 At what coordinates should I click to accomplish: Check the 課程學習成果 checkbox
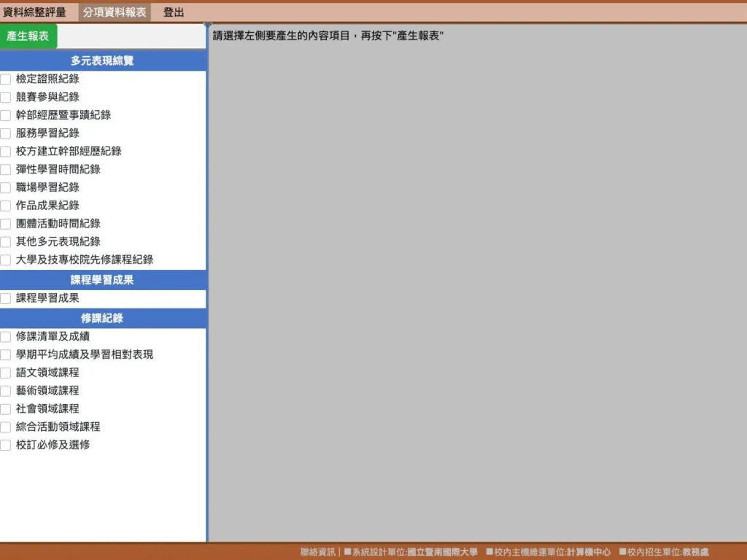pos(6,298)
